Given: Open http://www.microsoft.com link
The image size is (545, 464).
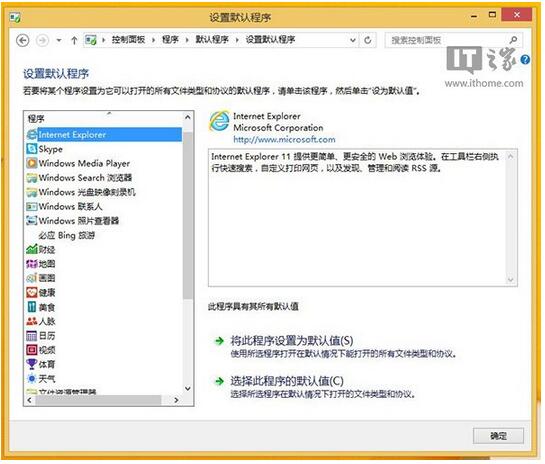Looking at the screenshot, I should [284, 139].
